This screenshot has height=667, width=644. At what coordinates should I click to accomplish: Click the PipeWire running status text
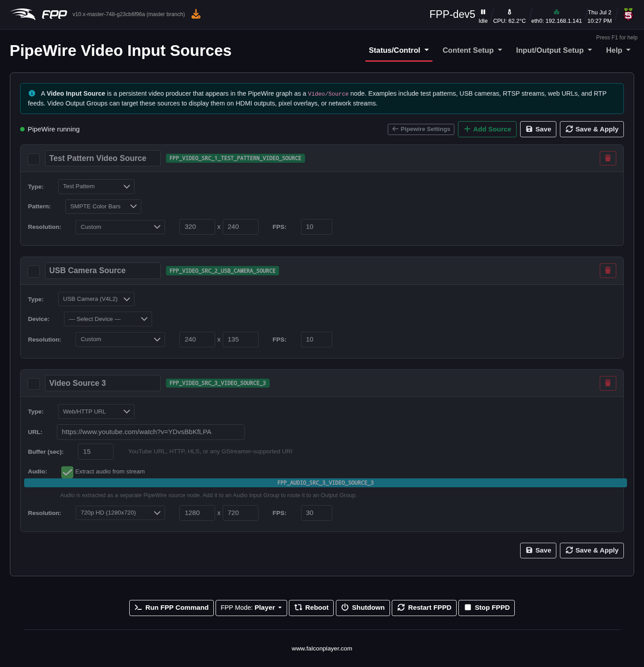(x=54, y=129)
